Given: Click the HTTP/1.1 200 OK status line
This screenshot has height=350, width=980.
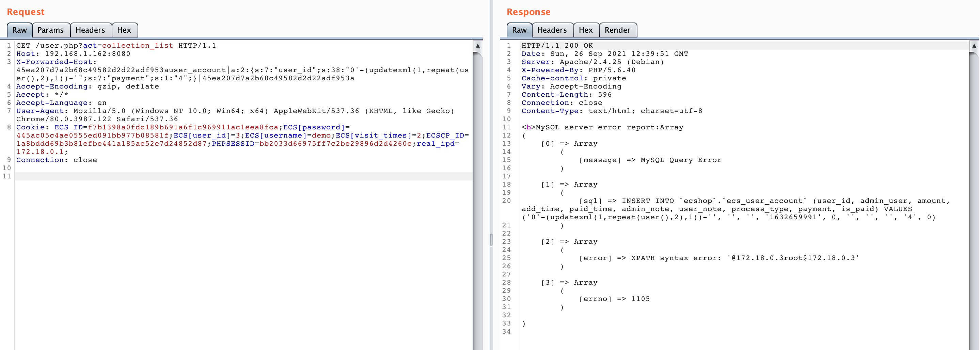Looking at the screenshot, I should tap(557, 46).
